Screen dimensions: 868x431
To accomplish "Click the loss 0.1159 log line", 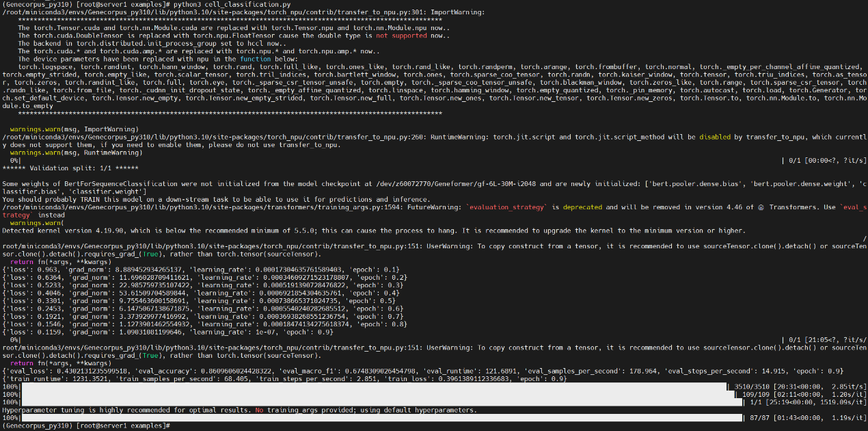I will point(168,332).
